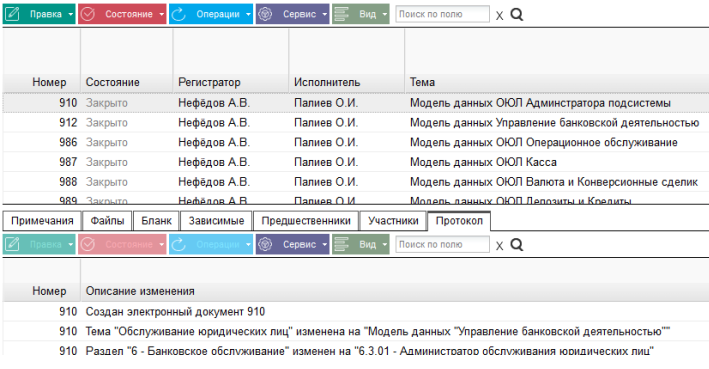709x369 pixels.
Task: Select row 987 Модель данных ОЮЛ Касса
Action: coord(356,162)
